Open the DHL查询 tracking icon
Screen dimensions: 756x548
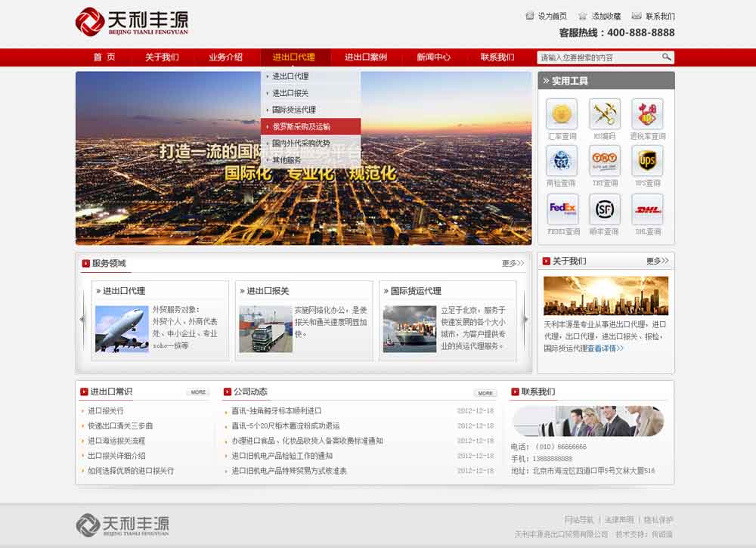pyautogui.click(x=647, y=209)
